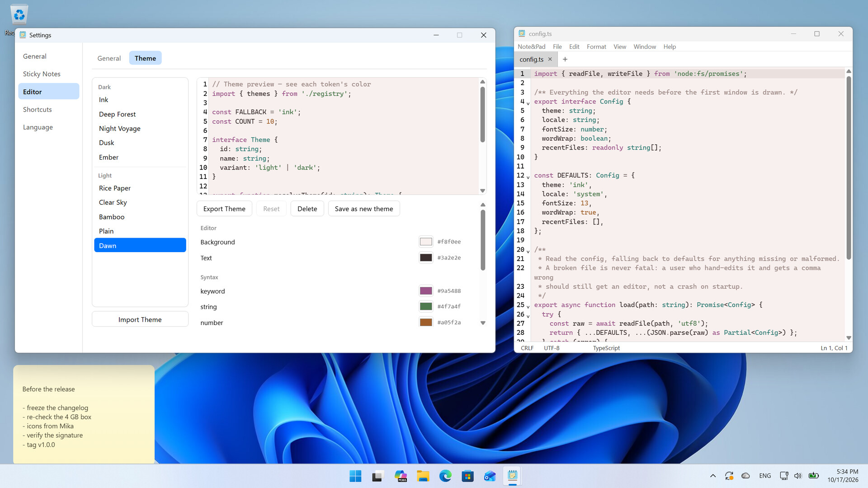868x488 pixels.
Task: Click the Settings window app icon
Action: click(x=23, y=35)
